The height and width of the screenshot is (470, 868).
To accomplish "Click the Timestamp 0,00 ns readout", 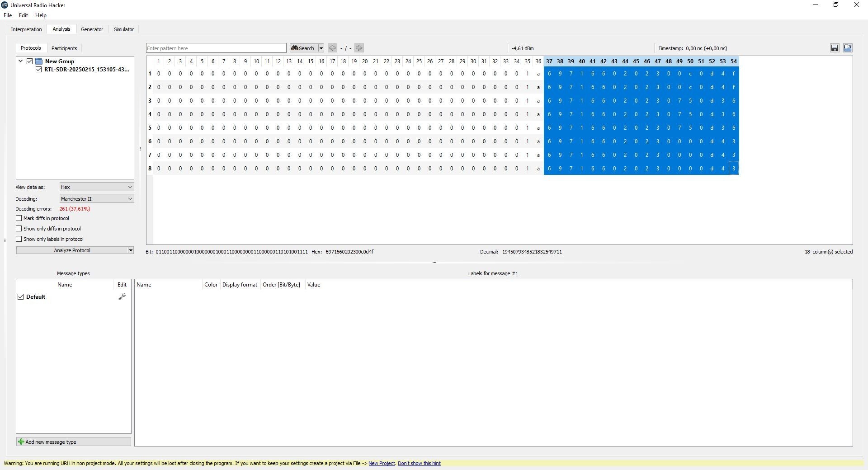I will [693, 48].
